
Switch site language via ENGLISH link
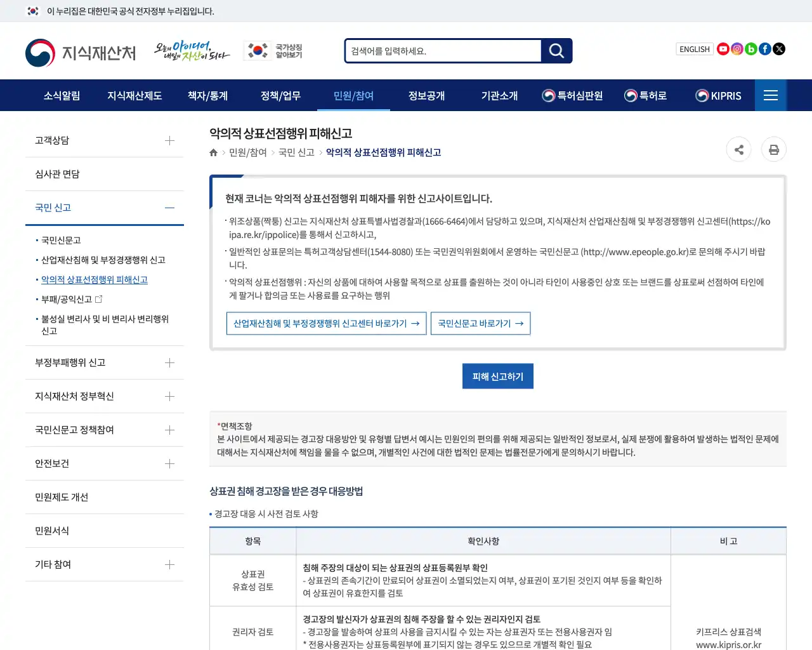click(694, 49)
